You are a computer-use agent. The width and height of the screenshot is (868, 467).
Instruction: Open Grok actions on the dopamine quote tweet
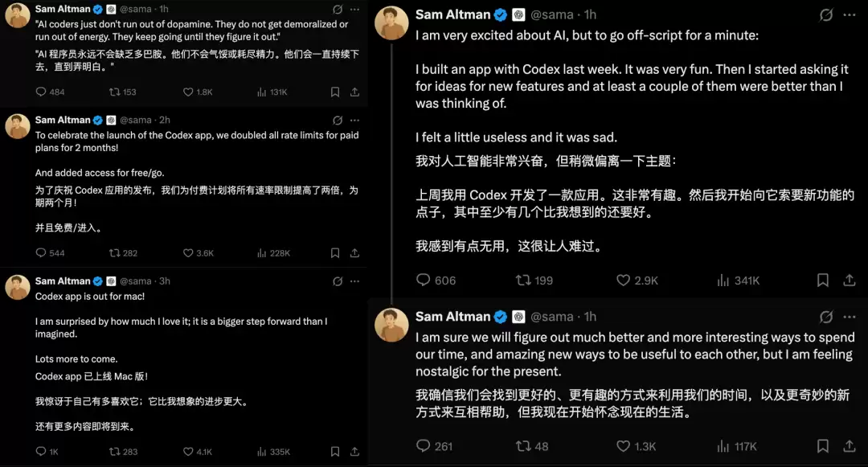pyautogui.click(x=338, y=9)
